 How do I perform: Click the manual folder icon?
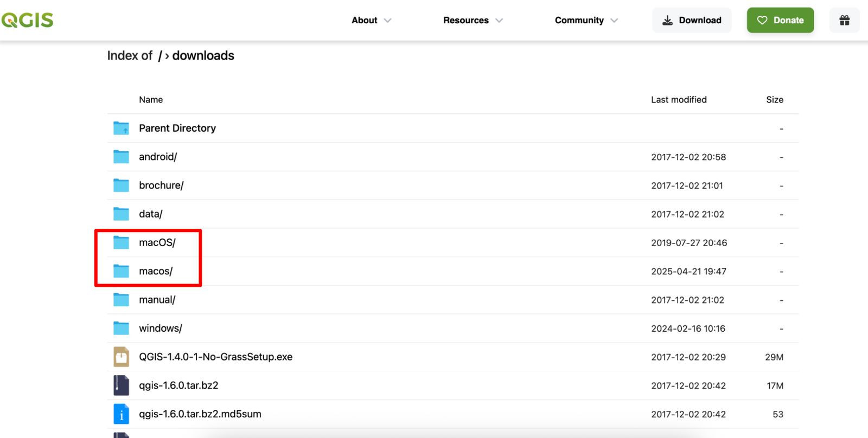click(121, 300)
